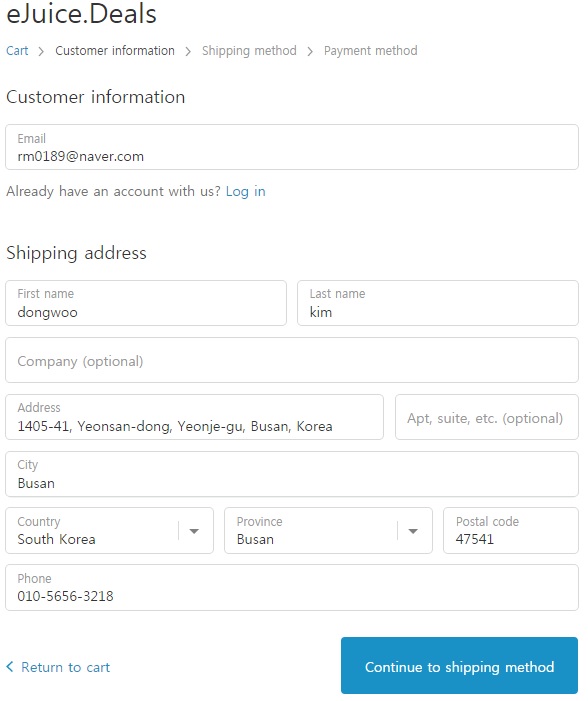This screenshot has height=701, width=588.
Task: Continue to shipping method button
Action: pyautogui.click(x=459, y=665)
